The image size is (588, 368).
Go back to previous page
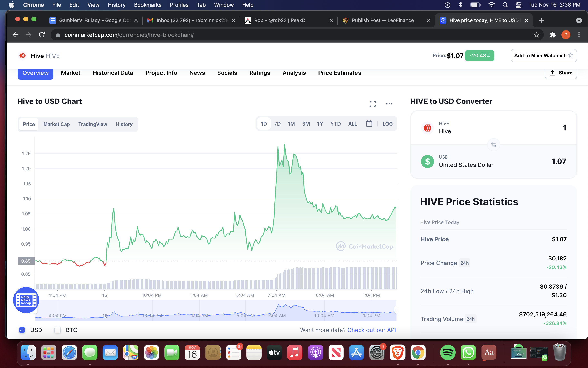[16, 35]
